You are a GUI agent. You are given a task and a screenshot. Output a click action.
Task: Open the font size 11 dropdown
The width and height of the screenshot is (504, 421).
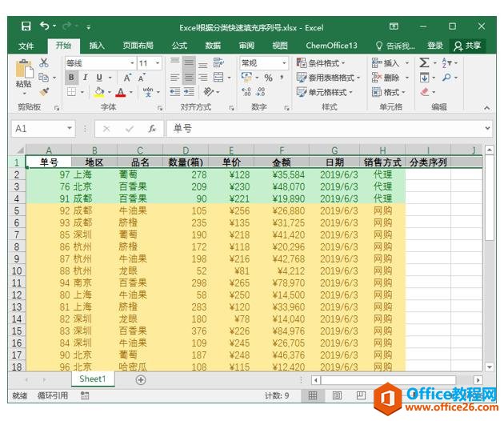tap(158, 63)
